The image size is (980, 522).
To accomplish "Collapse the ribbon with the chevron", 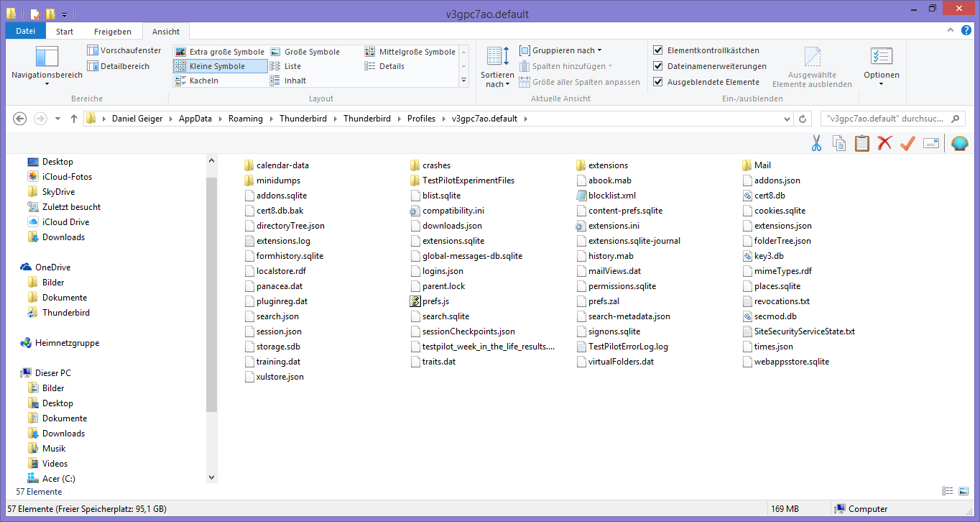I will coord(951,31).
